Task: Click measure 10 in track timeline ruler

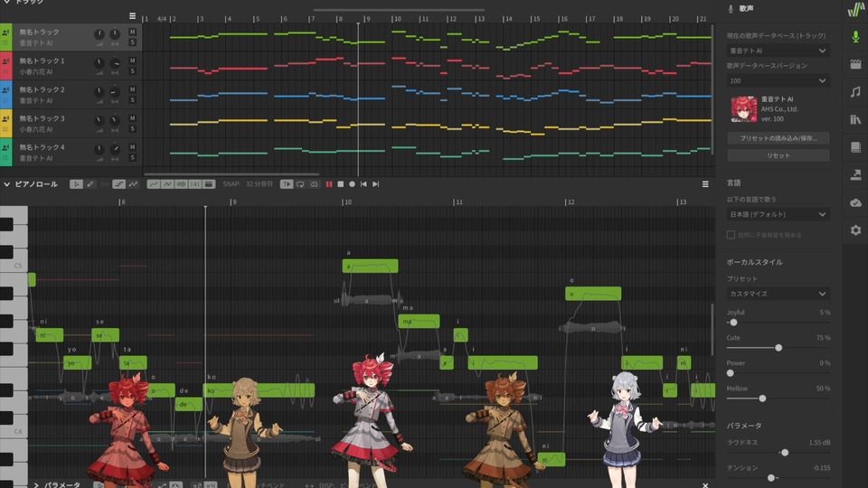Action: pos(397,19)
